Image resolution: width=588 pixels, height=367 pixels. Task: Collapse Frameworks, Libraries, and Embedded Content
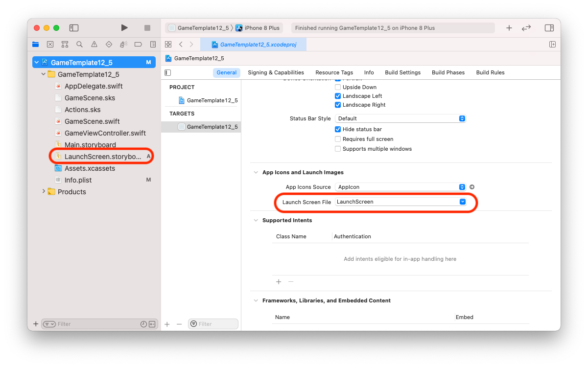256,300
